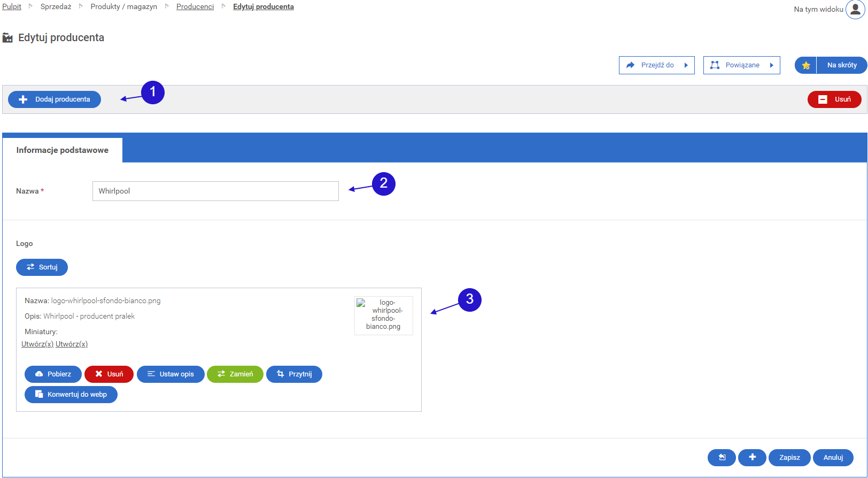Click the first Utwórz(x) link

tap(37, 344)
